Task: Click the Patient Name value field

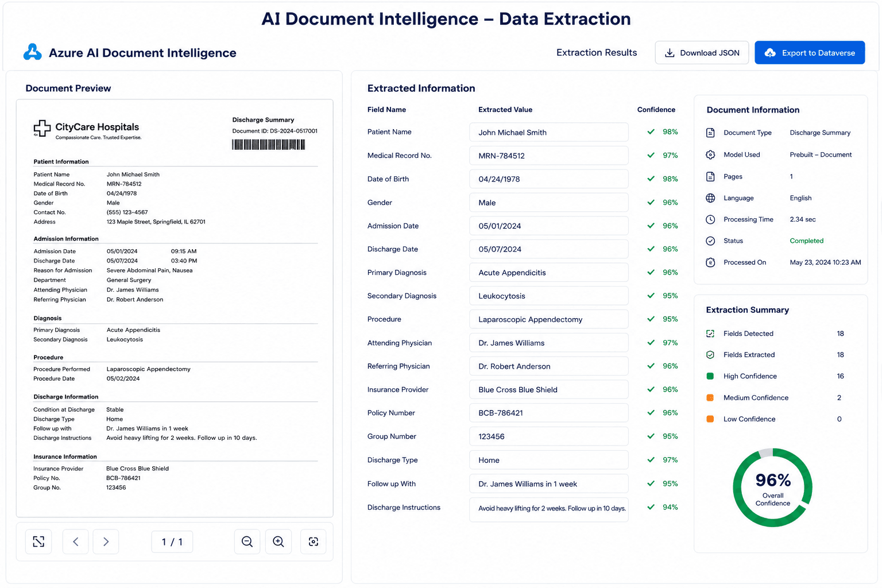Action: (549, 132)
